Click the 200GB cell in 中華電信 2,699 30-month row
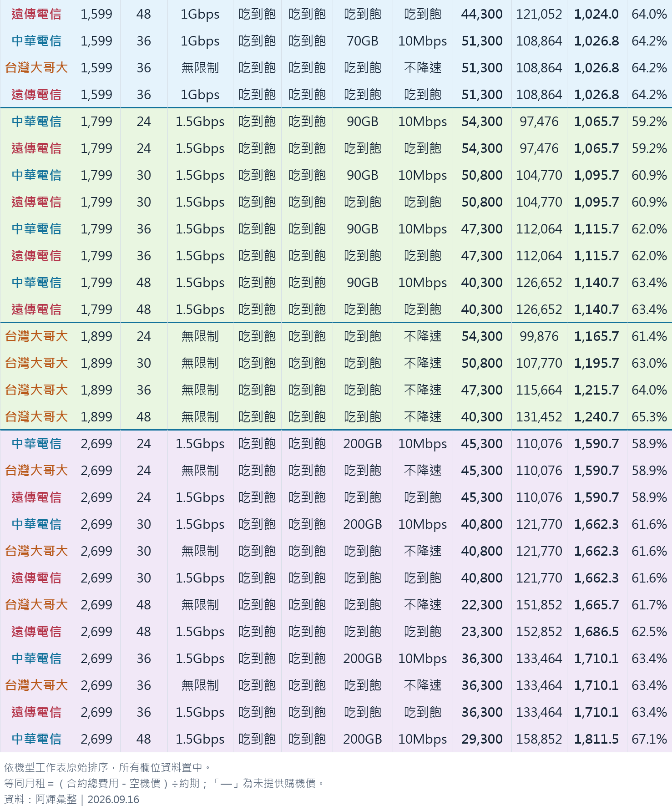Screen dimensions: 672x811 coord(363,524)
